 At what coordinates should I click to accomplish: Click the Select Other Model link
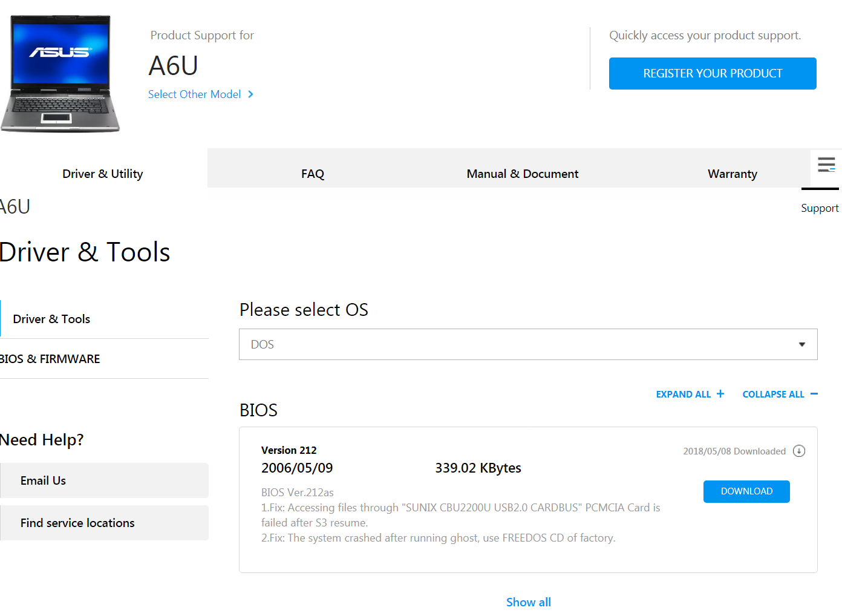(x=195, y=94)
